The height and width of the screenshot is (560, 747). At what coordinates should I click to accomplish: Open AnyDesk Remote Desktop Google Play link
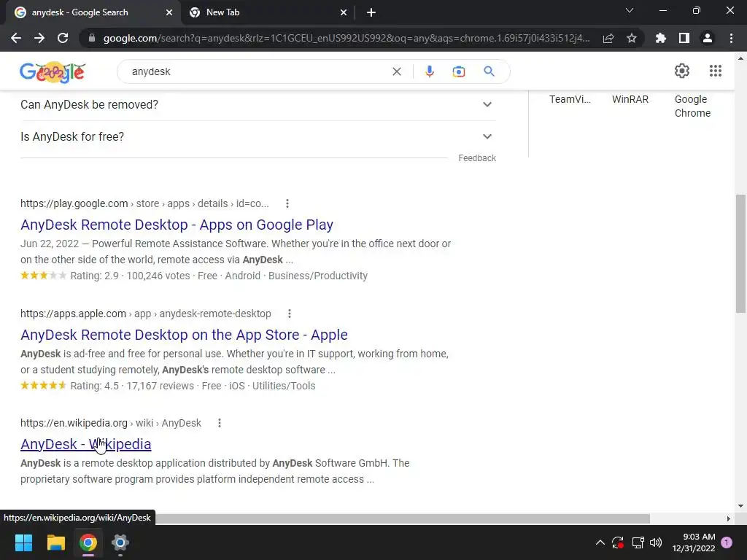177,225
